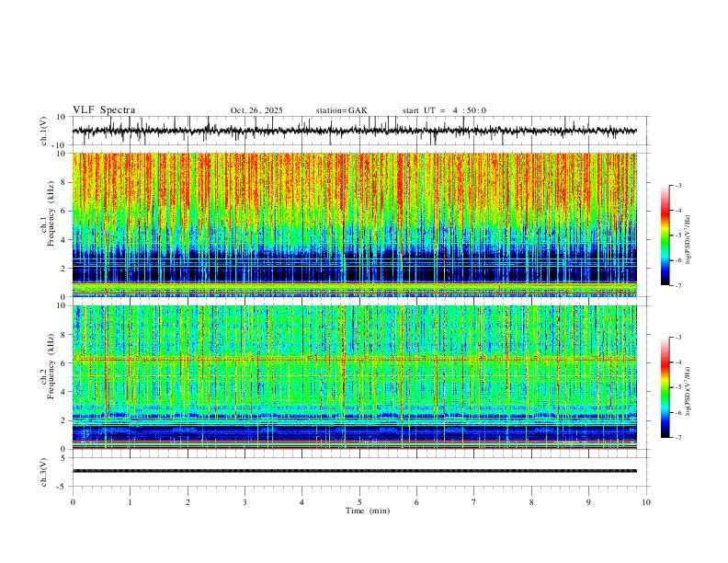Click the ch.1(V) waveform axis label

pyautogui.click(x=44, y=131)
